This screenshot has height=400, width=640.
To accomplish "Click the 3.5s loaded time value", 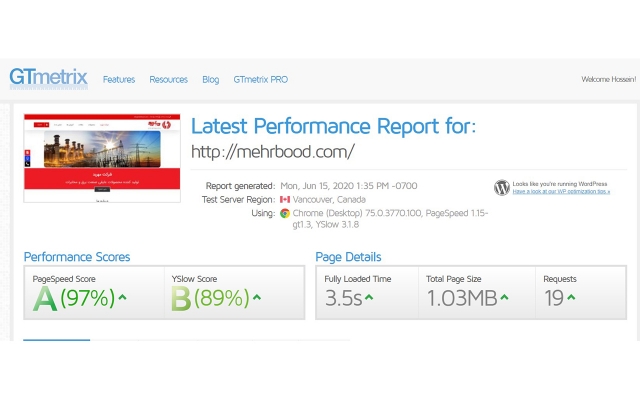I will tap(343, 298).
